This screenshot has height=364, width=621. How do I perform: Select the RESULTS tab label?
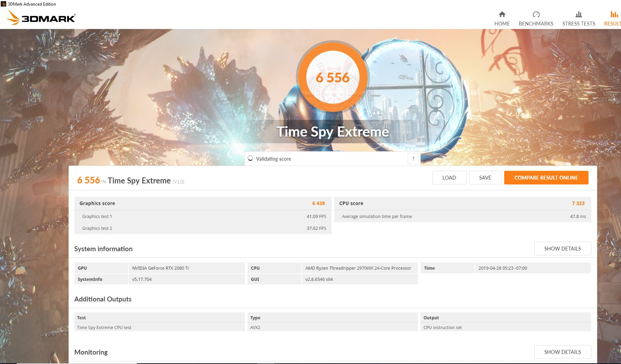613,23
